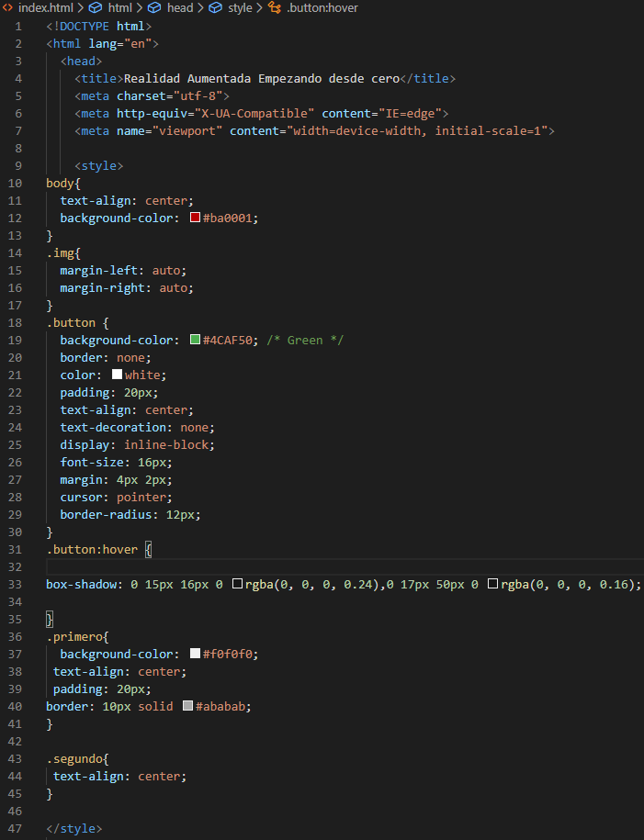
Task: Select the .button:hover breadcrumb label
Action: pyautogui.click(x=322, y=7)
